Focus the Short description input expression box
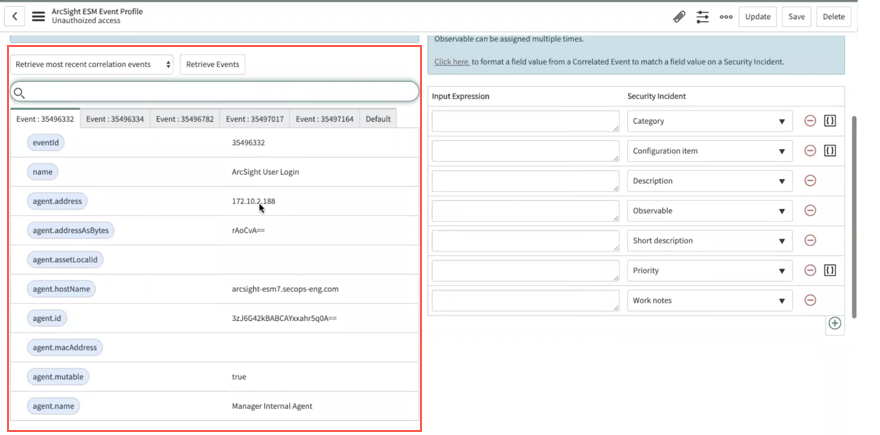The width and height of the screenshot is (880, 435). click(525, 241)
